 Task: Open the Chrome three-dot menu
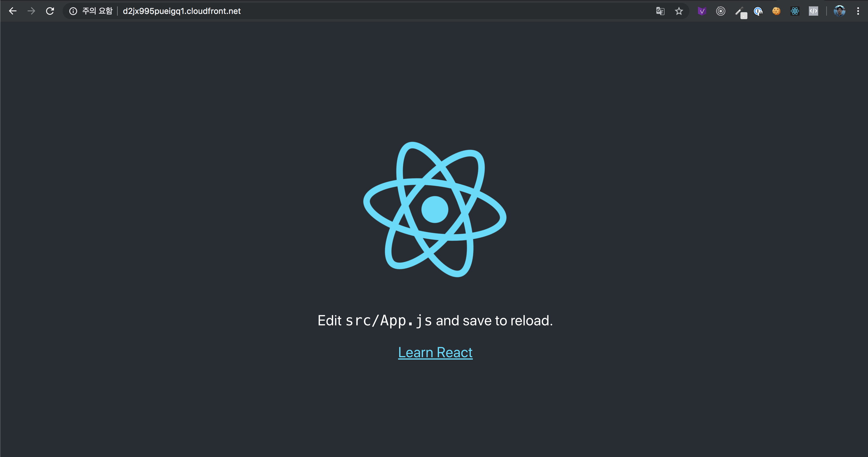pyautogui.click(x=858, y=11)
